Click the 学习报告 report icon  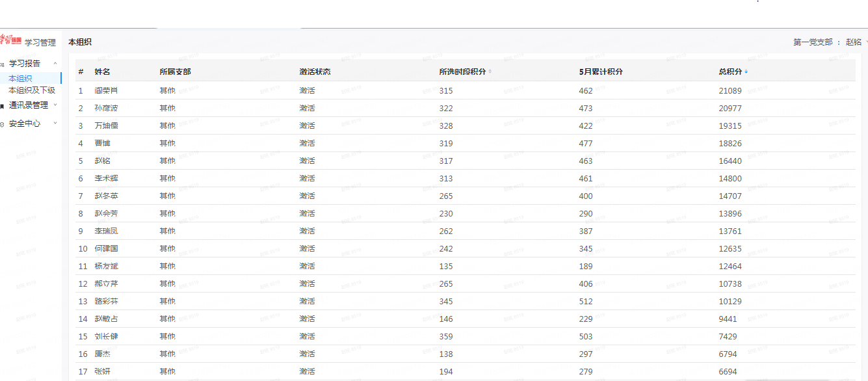tap(3, 64)
